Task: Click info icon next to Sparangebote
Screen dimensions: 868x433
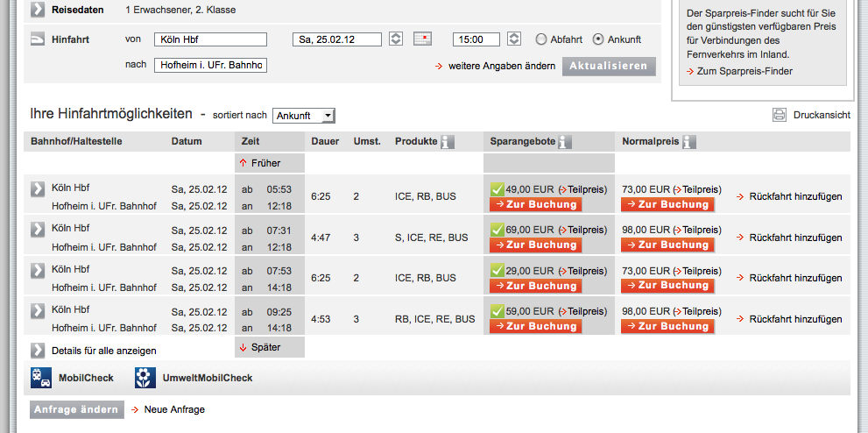Action: [x=565, y=141]
